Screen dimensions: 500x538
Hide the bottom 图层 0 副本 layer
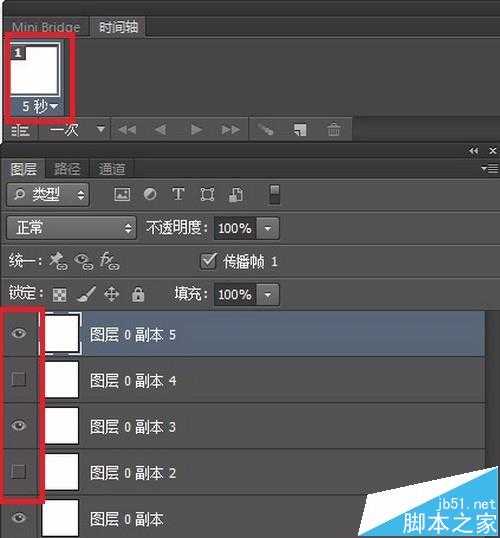[x=19, y=517]
